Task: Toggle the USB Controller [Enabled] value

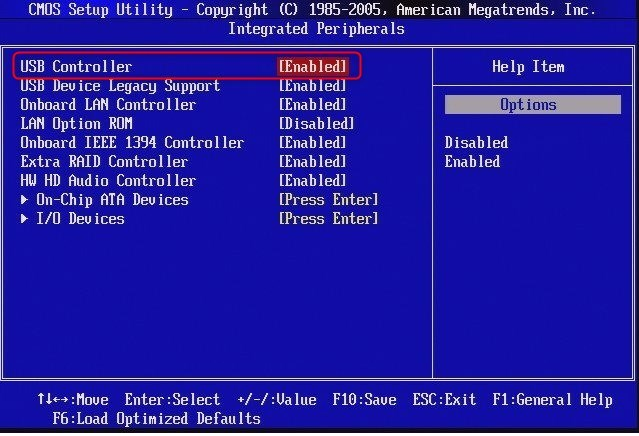Action: coord(313,66)
